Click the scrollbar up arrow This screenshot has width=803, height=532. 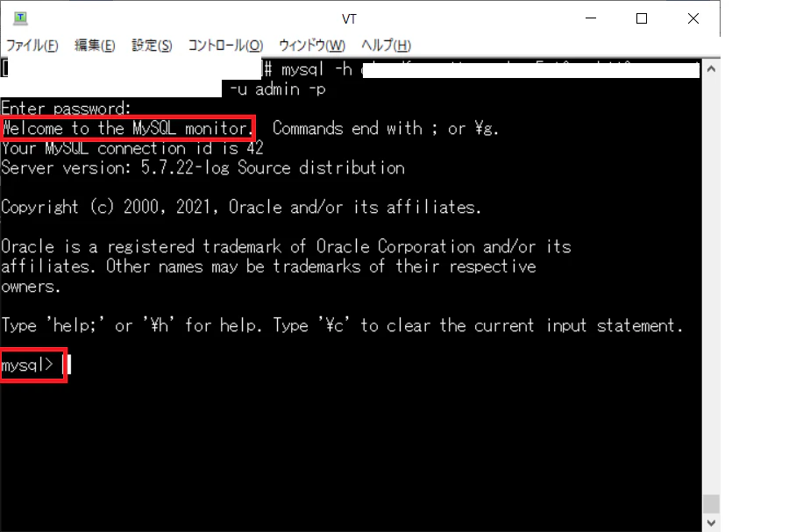pos(711,68)
